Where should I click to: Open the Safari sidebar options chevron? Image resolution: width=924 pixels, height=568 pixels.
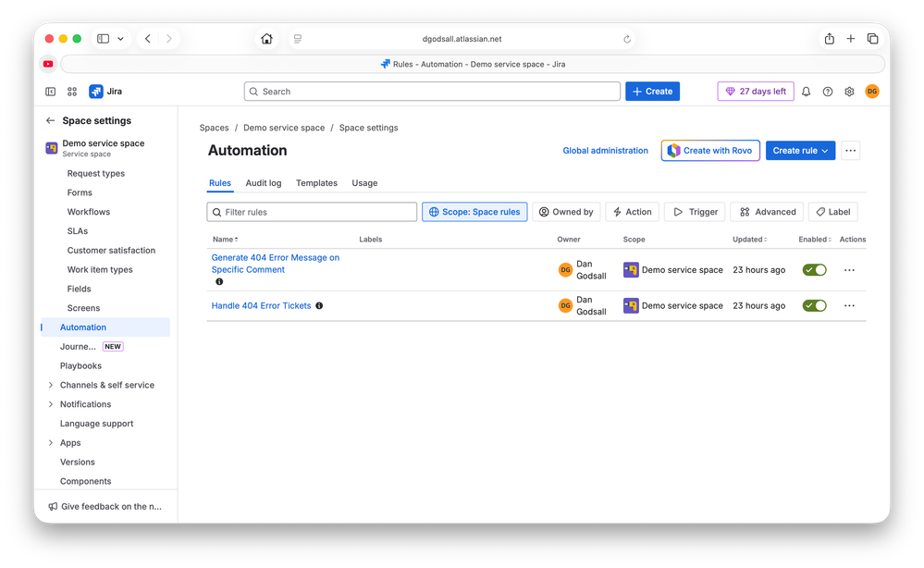coord(120,39)
